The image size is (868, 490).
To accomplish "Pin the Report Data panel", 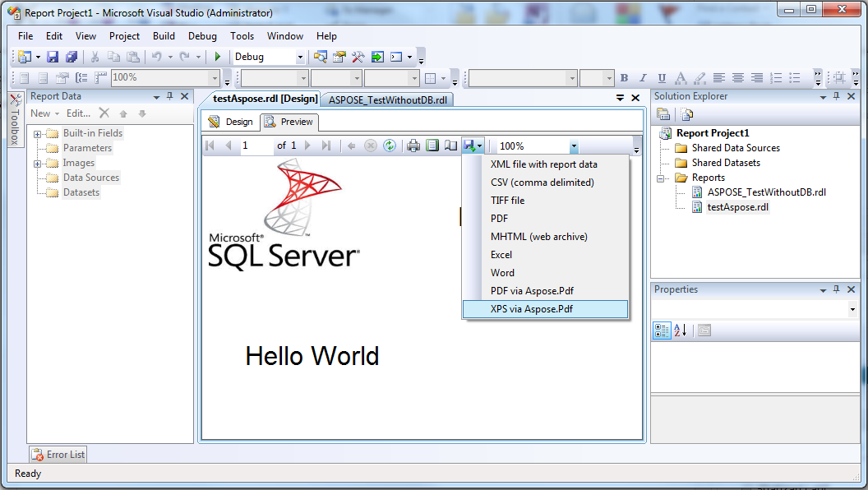I will point(170,96).
